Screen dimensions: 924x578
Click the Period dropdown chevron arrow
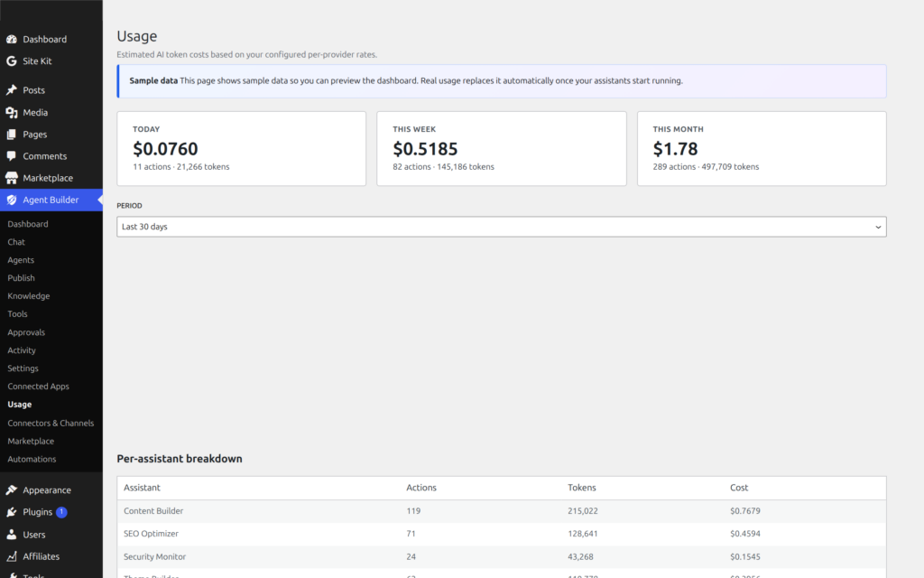pos(878,227)
